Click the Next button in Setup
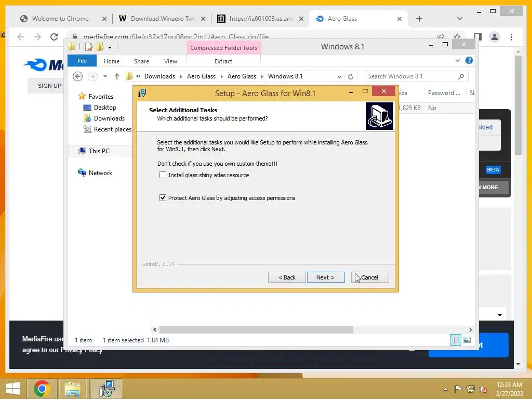 326,277
